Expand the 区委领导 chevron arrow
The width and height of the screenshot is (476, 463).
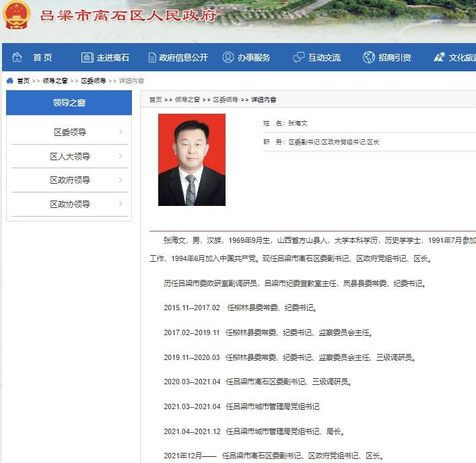click(x=121, y=132)
